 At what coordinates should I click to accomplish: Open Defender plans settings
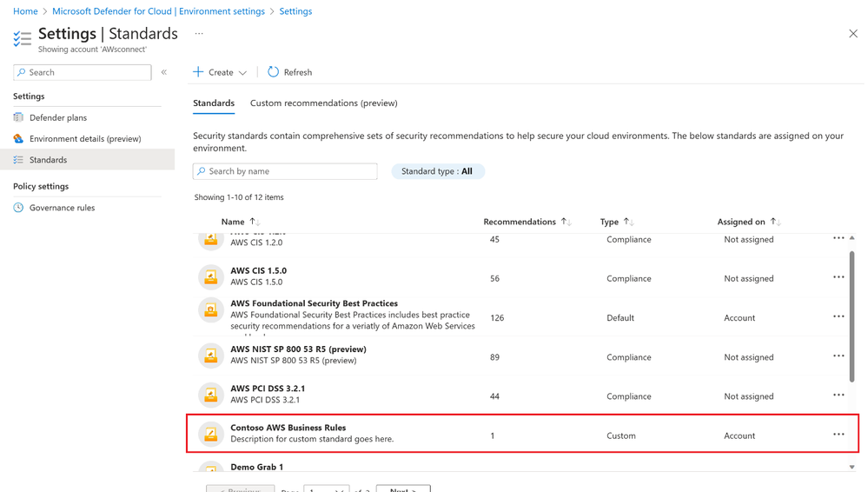pyautogui.click(x=58, y=117)
